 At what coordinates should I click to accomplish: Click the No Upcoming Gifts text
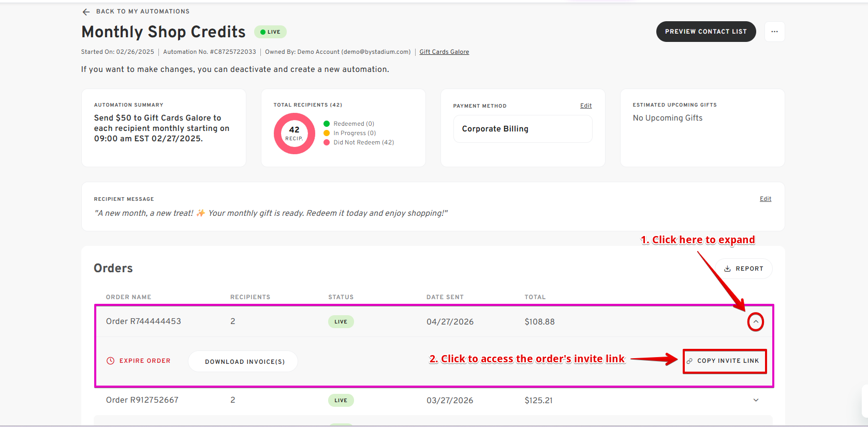(668, 118)
